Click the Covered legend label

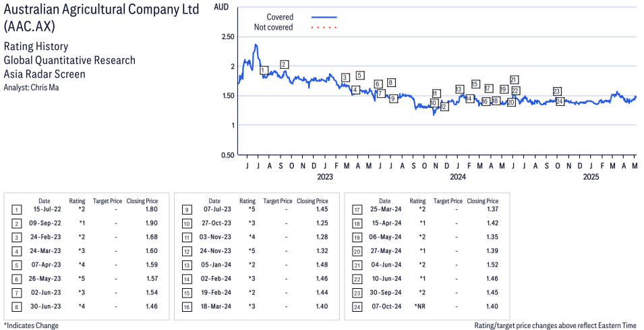coord(280,17)
